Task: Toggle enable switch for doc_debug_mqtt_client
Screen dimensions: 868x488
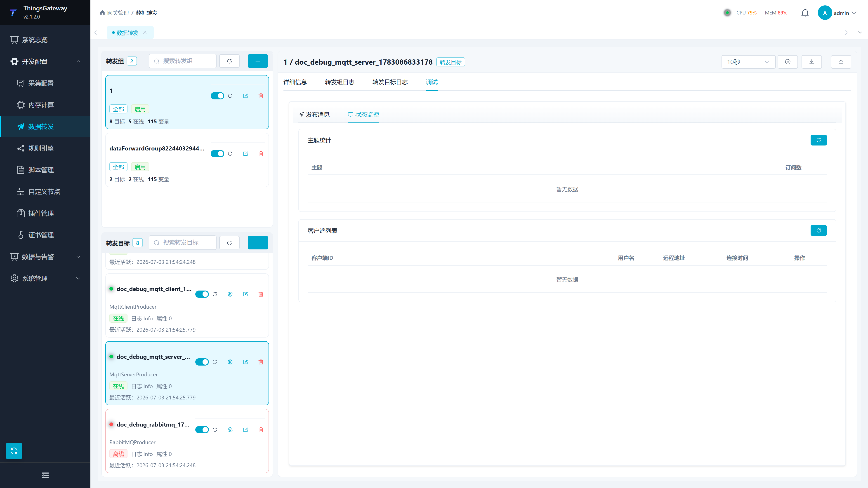Action: pos(202,294)
